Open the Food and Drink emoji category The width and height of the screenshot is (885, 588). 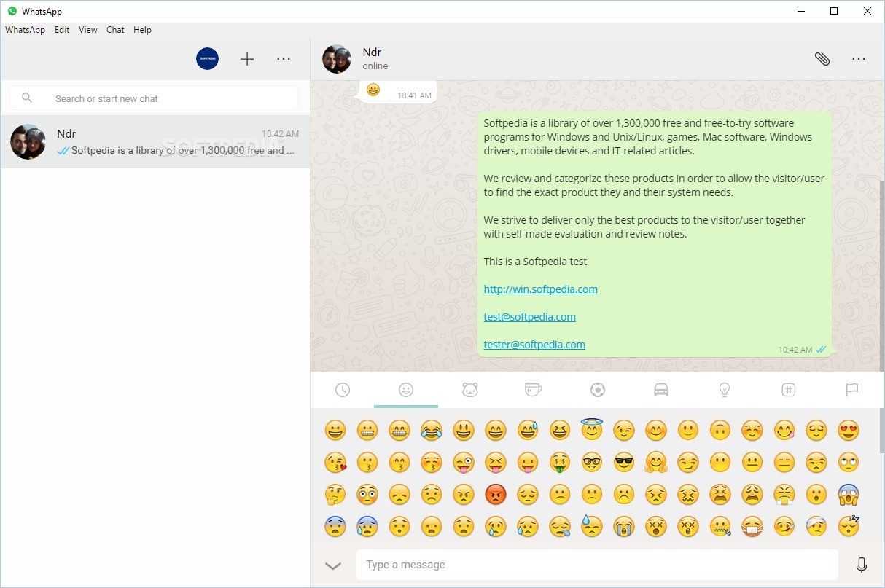point(533,390)
